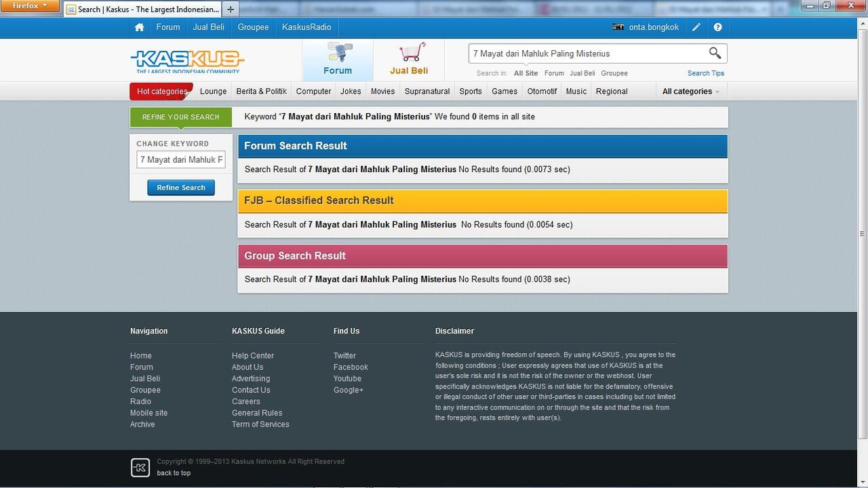Select Hot categories tab

point(161,91)
